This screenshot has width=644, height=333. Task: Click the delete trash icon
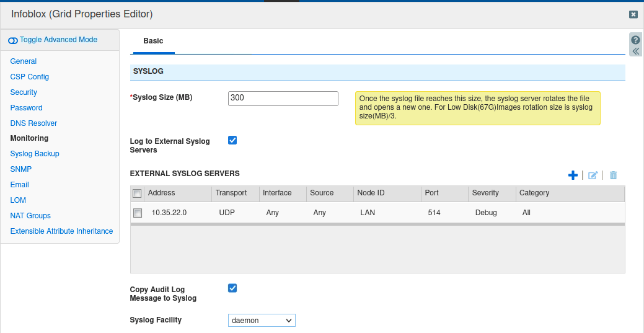pos(613,175)
